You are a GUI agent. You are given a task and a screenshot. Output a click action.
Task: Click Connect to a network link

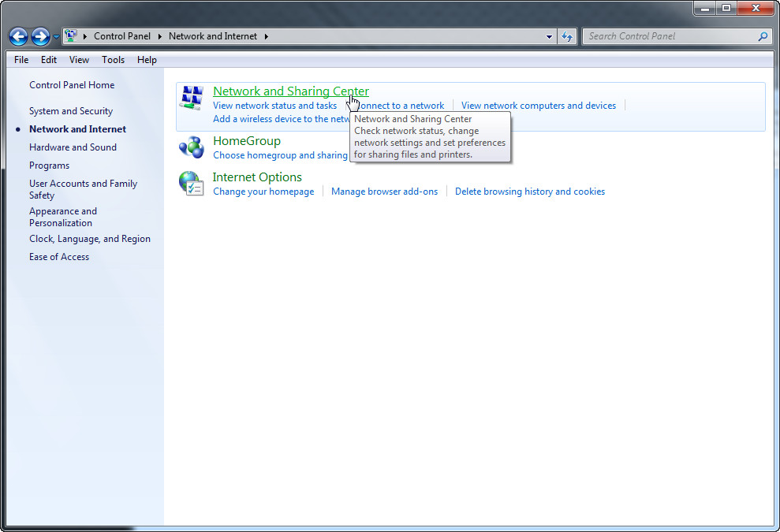[x=400, y=106]
